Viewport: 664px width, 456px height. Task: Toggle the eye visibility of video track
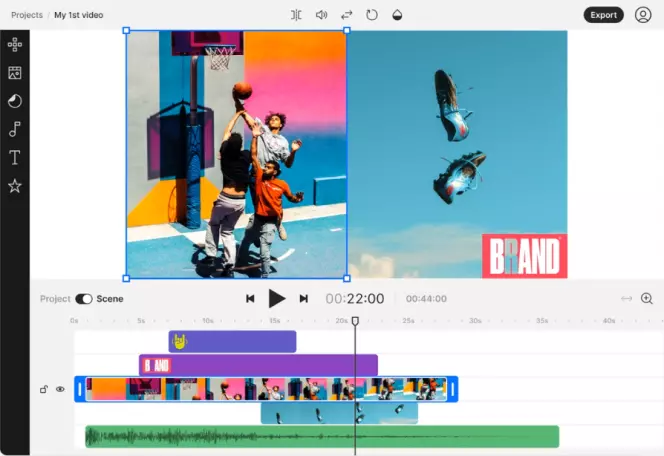[x=60, y=389]
